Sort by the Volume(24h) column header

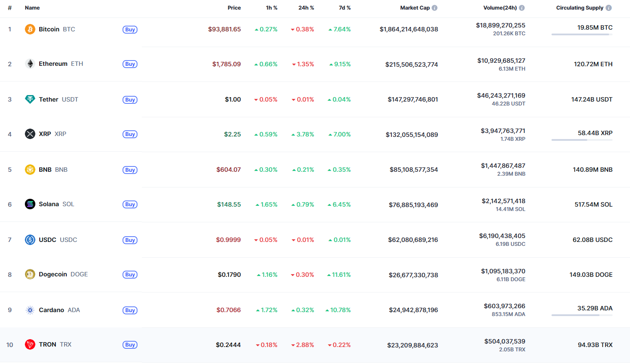coord(500,8)
